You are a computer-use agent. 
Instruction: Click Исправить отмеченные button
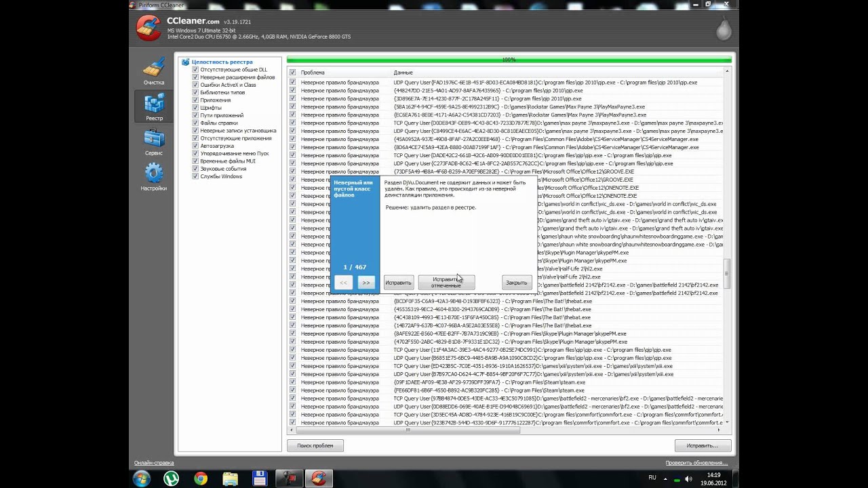point(446,283)
